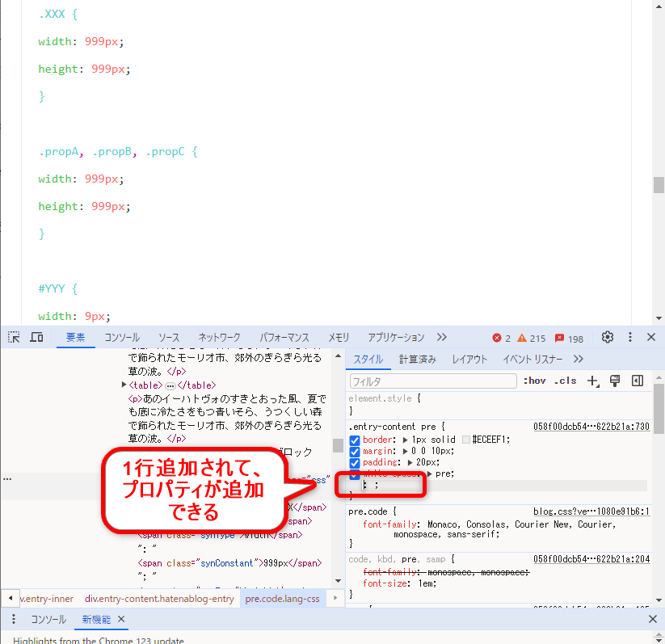Expand the padding shorthand triangle
This screenshot has width=665, height=644.
(x=410, y=462)
